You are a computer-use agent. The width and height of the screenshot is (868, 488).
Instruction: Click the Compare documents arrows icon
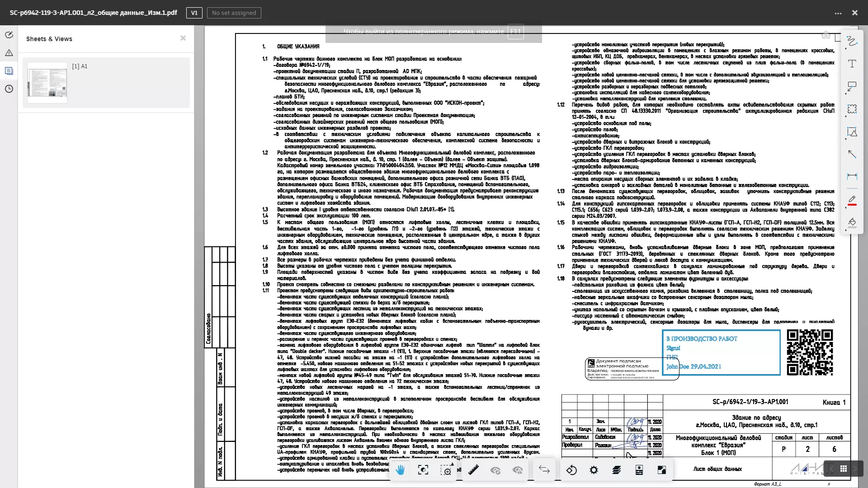point(544,470)
